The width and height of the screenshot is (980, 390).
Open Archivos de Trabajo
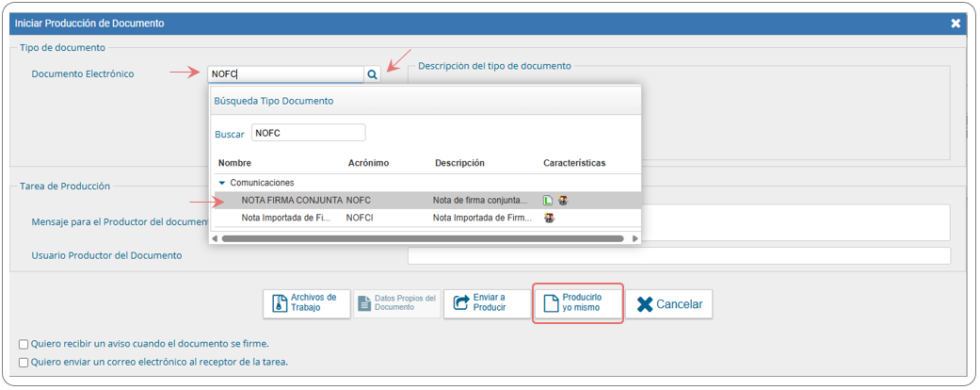306,304
